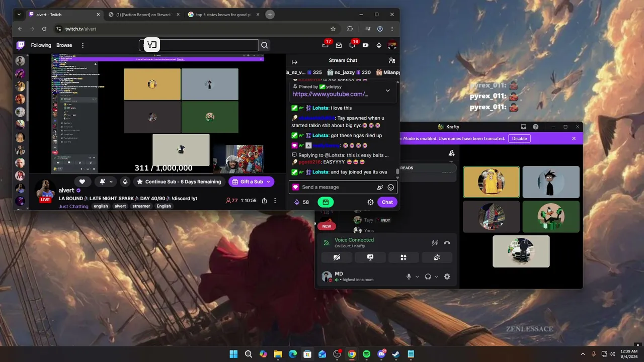The width and height of the screenshot is (644, 362).
Task: Collapse the Stream Chat panel
Action: [x=294, y=62]
